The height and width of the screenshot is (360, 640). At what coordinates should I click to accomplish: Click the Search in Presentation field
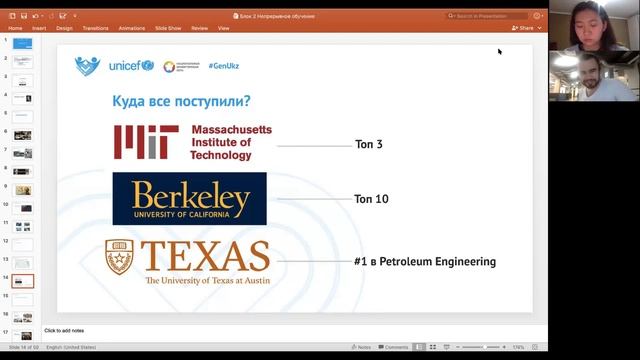487,16
